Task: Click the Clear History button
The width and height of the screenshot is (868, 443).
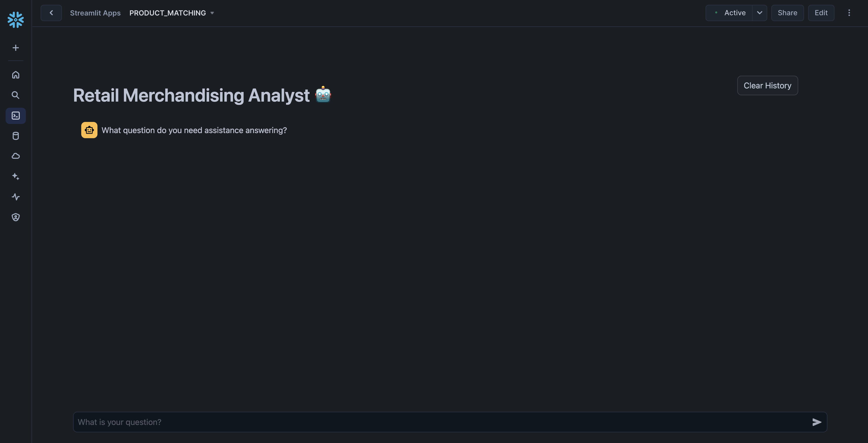Action: coord(767,85)
